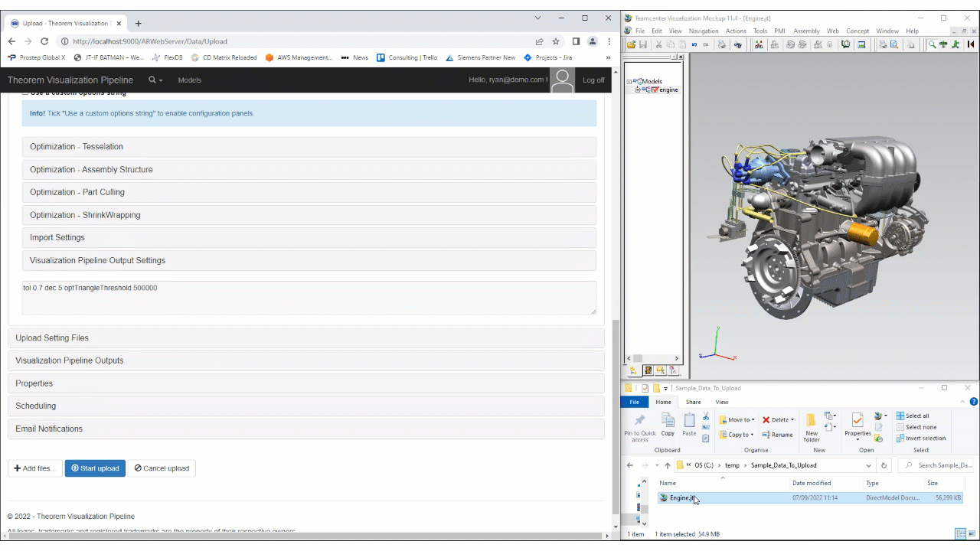Image resolution: width=980 pixels, height=551 pixels.
Task: Toggle the checkmark on the engine tree node
Action: pos(655,90)
